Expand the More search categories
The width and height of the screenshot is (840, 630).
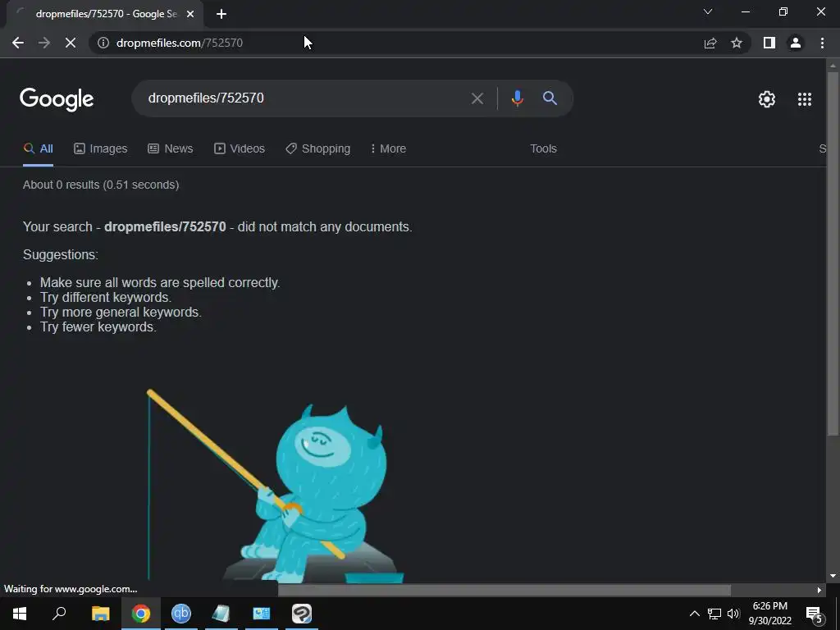[388, 149]
